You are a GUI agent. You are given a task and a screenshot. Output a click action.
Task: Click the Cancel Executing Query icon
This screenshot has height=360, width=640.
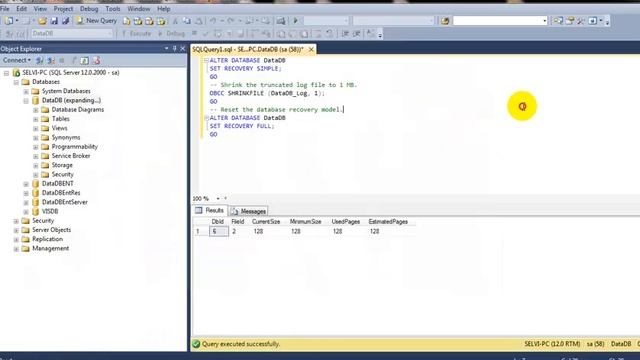195,33
